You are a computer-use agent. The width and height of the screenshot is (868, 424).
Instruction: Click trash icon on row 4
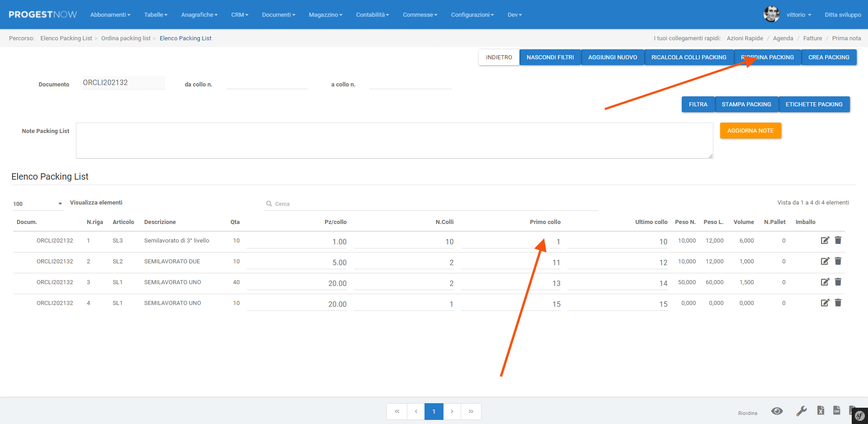click(x=838, y=303)
